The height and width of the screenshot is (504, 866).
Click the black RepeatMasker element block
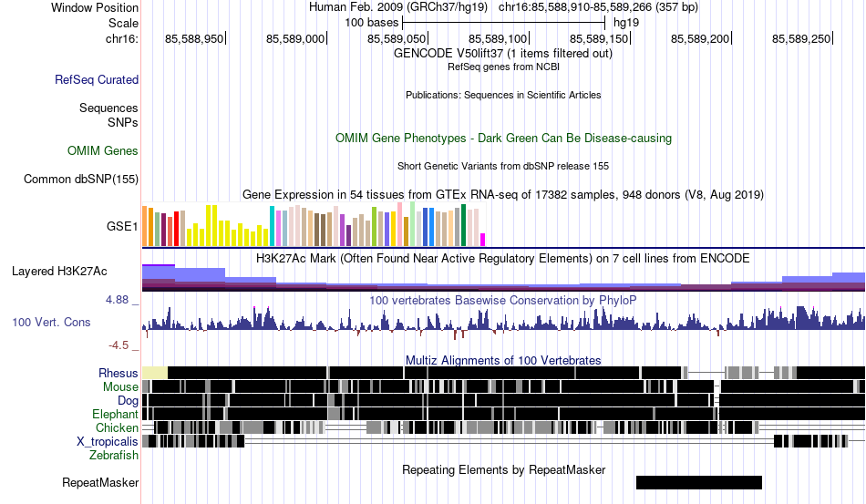[x=699, y=482]
